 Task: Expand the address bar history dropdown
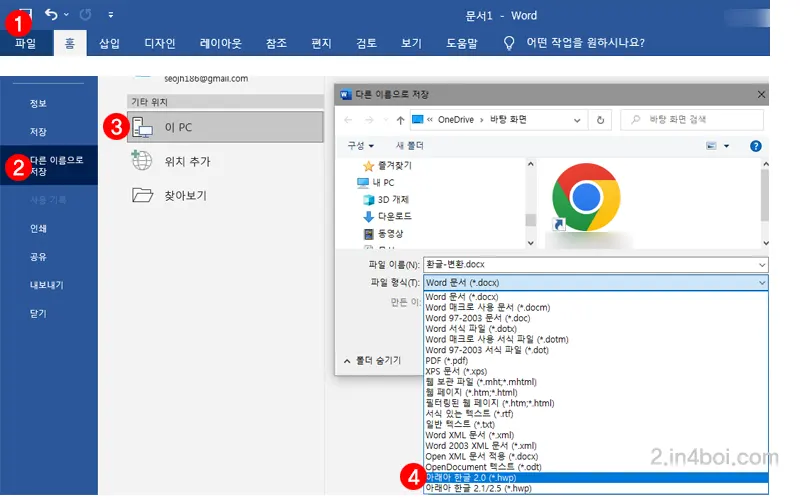point(577,120)
